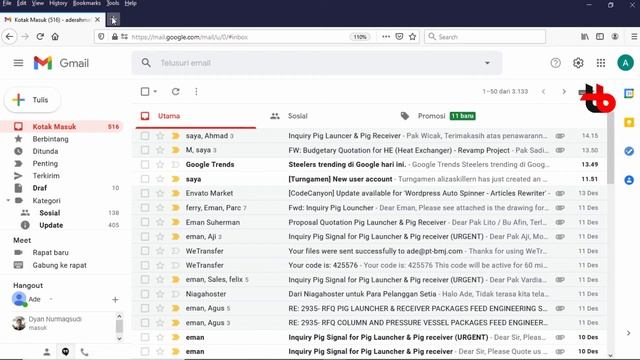Select the Google Trends email checkbox
This screenshot has width=640, height=360.
(145, 164)
